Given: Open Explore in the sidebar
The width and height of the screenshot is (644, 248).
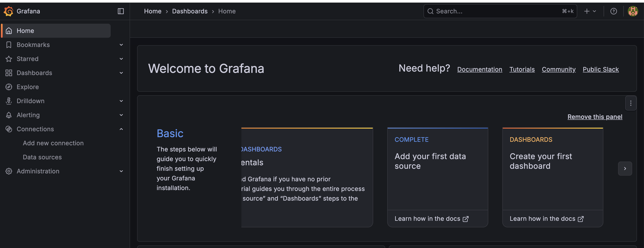Looking at the screenshot, I should click(x=28, y=87).
